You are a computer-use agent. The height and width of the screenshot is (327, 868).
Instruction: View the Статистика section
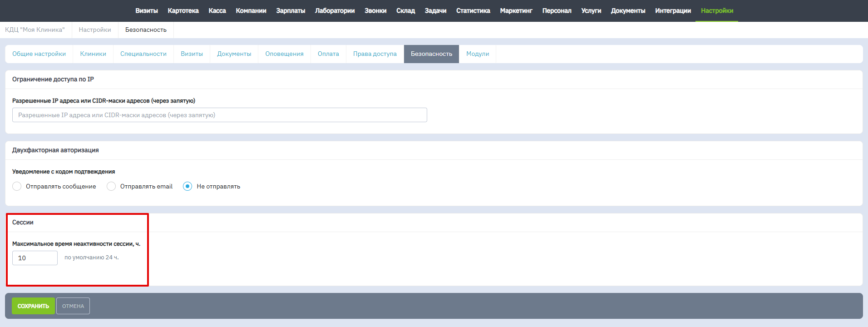click(473, 10)
